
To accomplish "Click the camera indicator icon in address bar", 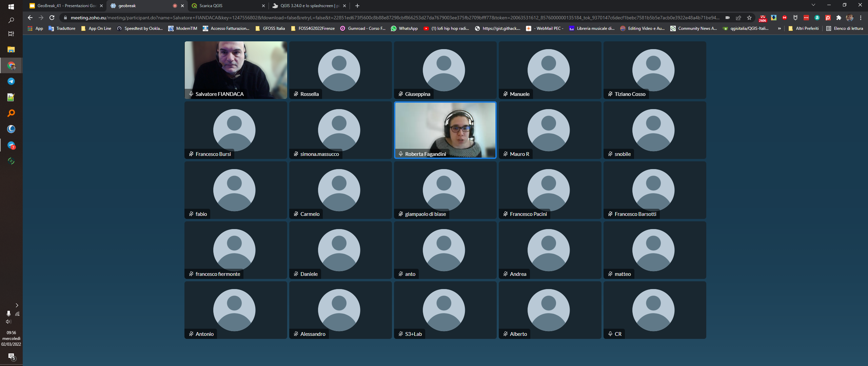I will pos(728,18).
